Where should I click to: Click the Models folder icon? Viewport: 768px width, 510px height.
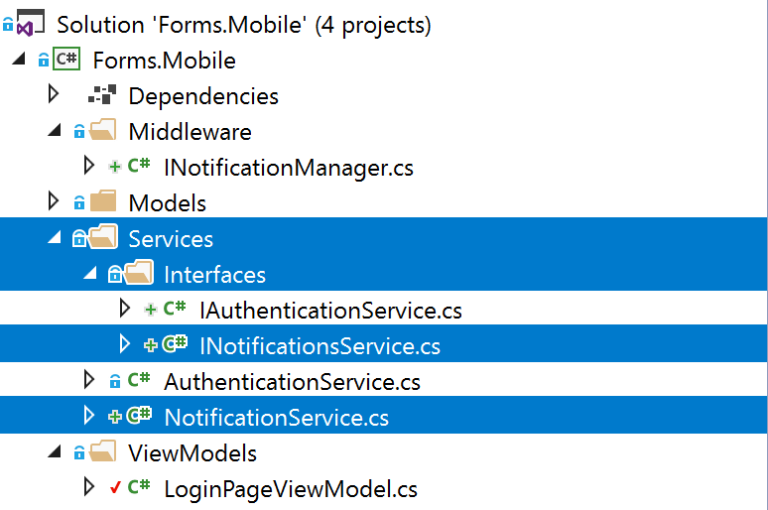(x=103, y=201)
